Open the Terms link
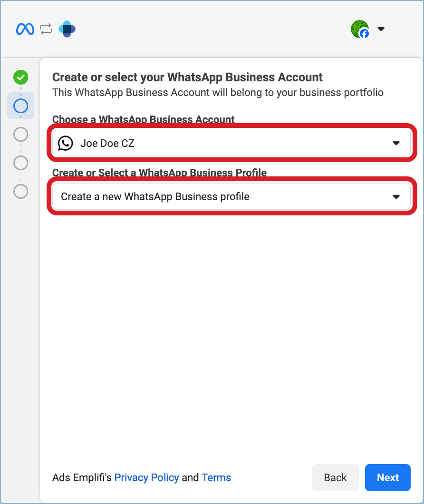This screenshot has width=424, height=504. pyautogui.click(x=216, y=477)
